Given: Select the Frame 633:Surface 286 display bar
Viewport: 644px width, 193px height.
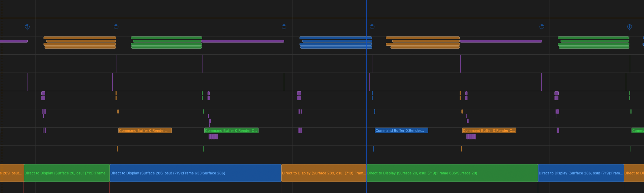Looking at the screenshot, I should tap(195, 173).
